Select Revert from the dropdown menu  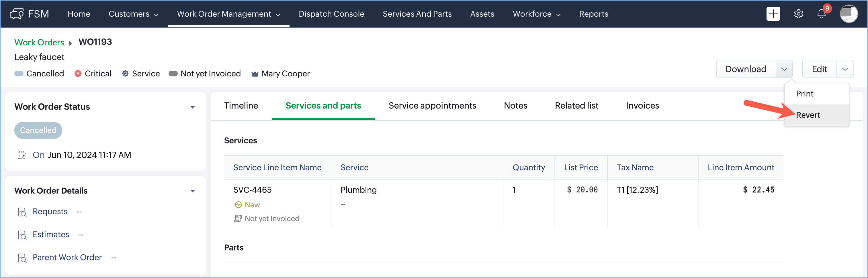tap(808, 115)
